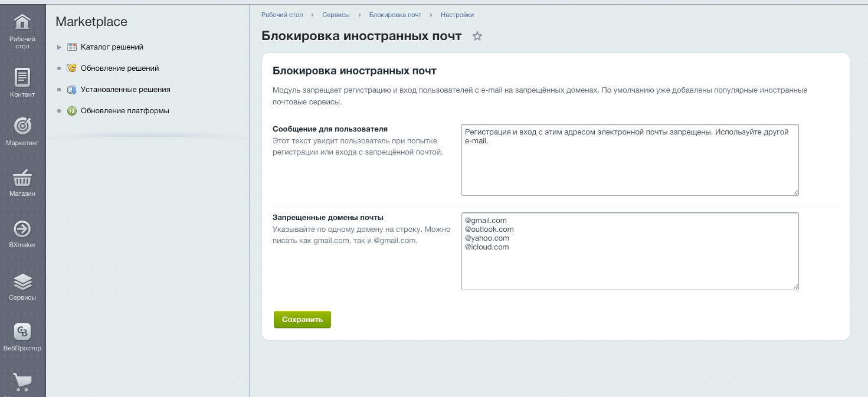Click the @outlook.com line

(x=489, y=229)
